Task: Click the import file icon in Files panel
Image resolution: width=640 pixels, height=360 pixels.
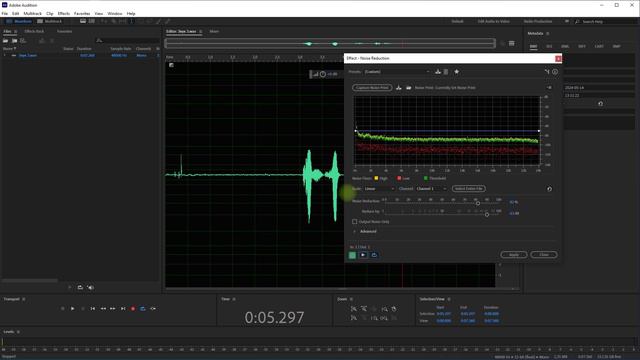Action: 14,40
